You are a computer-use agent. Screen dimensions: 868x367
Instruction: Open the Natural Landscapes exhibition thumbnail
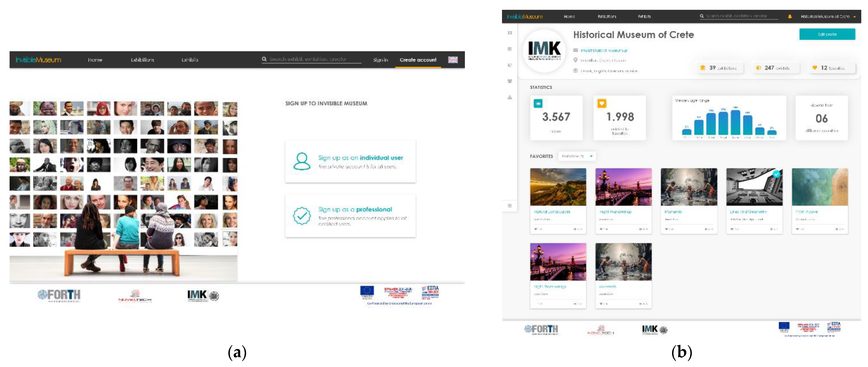pyautogui.click(x=558, y=187)
